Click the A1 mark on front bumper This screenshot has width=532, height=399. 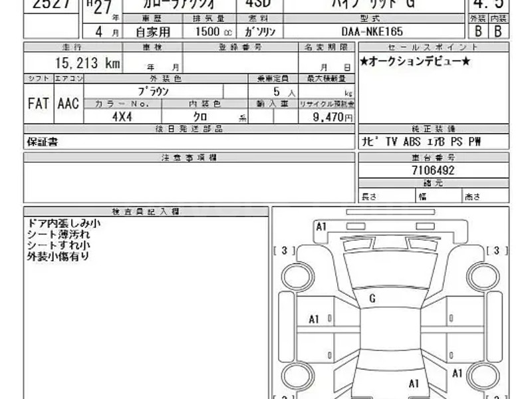coord(321,227)
